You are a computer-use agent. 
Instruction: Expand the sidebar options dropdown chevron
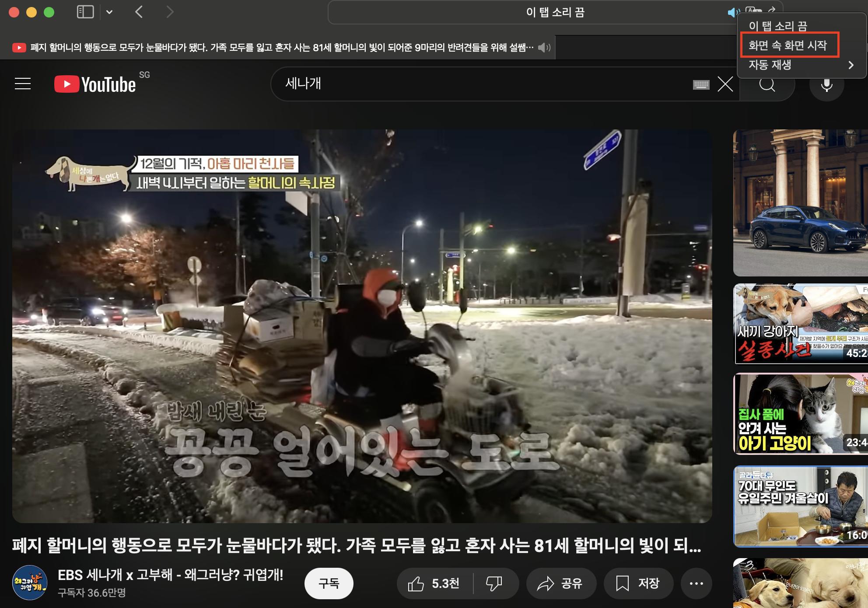tap(109, 12)
